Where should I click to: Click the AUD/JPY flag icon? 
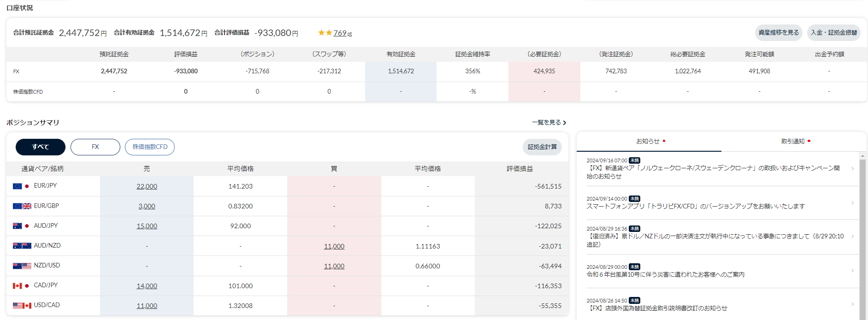(x=22, y=226)
